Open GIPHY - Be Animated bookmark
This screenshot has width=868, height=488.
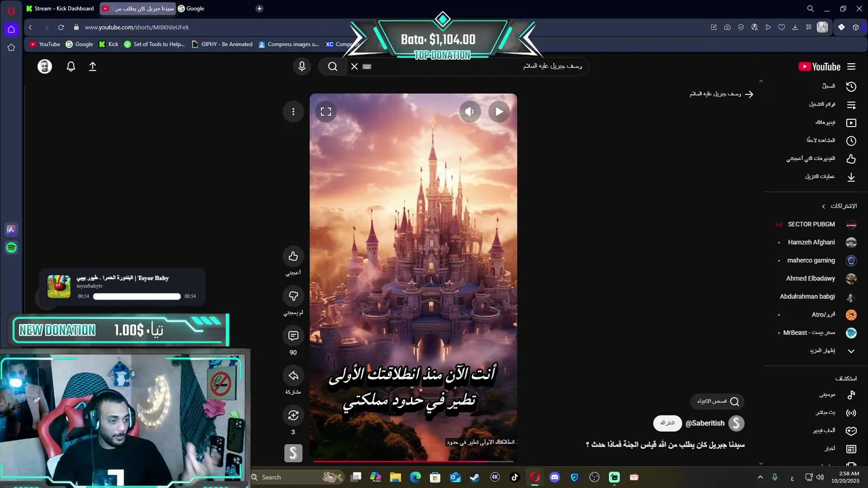(x=222, y=44)
